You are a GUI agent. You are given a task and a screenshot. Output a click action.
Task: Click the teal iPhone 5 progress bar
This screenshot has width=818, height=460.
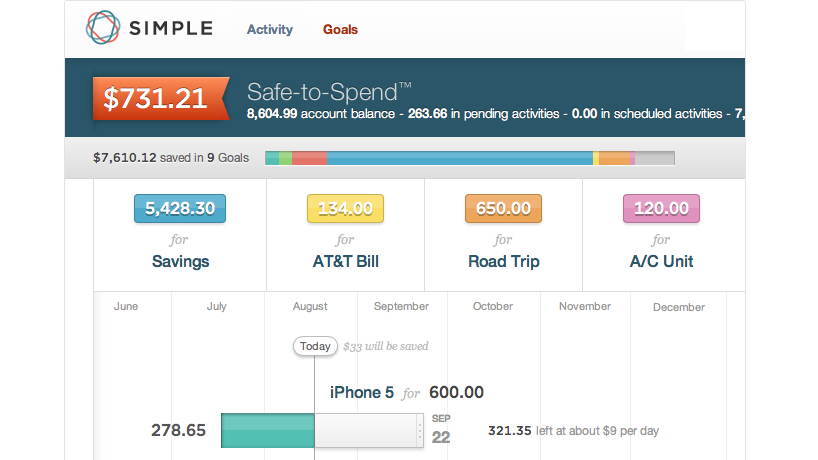268,430
